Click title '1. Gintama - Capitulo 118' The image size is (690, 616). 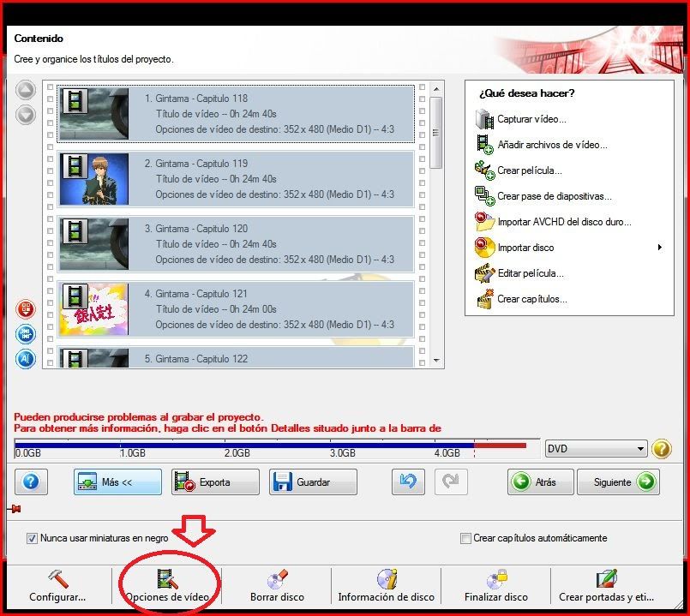[x=196, y=99]
